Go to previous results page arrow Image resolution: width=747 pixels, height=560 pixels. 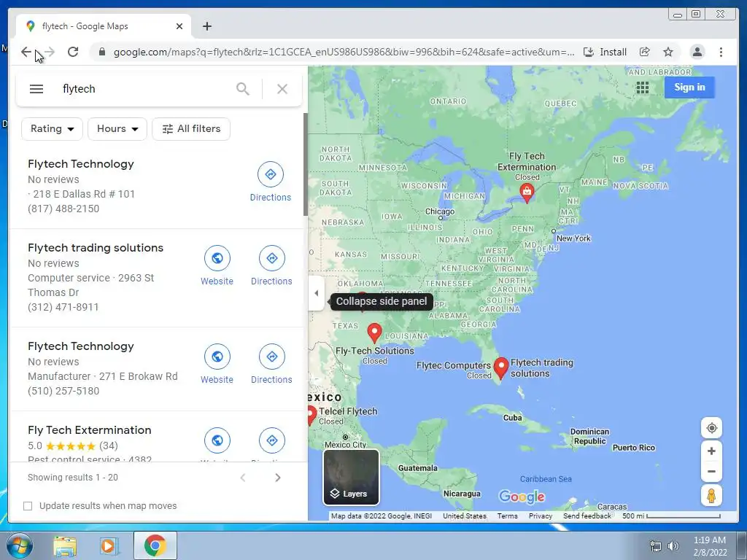(x=242, y=478)
